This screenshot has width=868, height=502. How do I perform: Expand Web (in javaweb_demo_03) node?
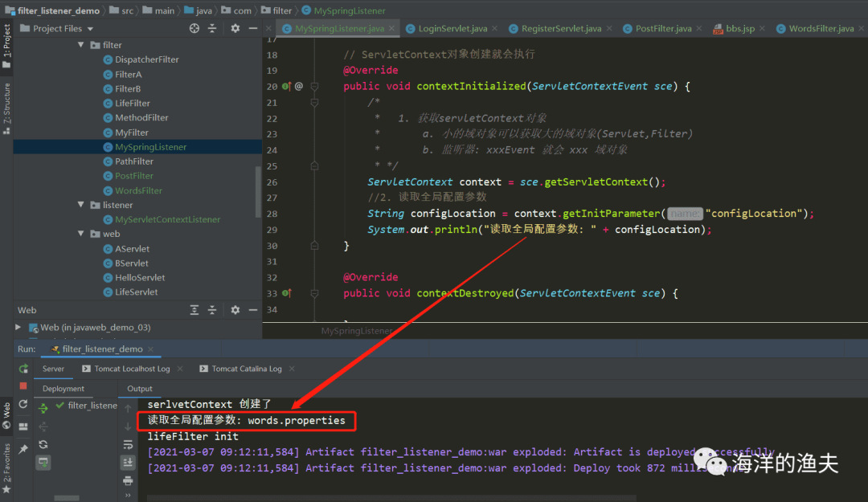coord(18,327)
